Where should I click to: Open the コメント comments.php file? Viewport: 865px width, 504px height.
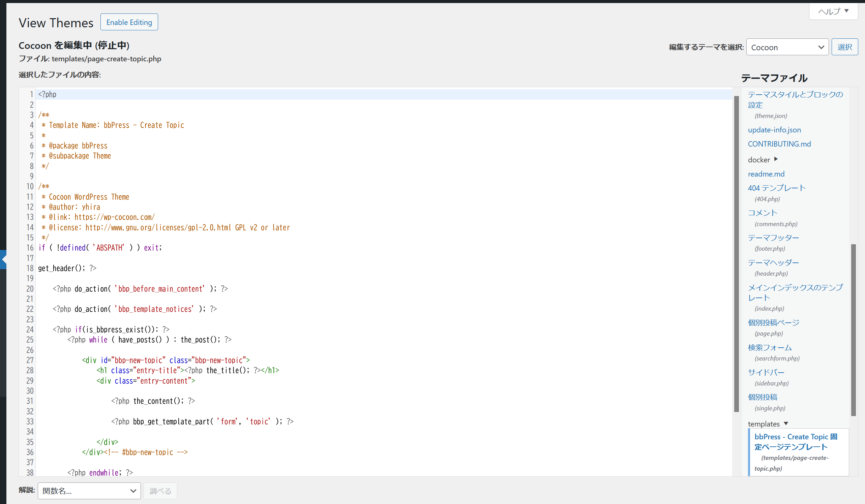coord(763,213)
